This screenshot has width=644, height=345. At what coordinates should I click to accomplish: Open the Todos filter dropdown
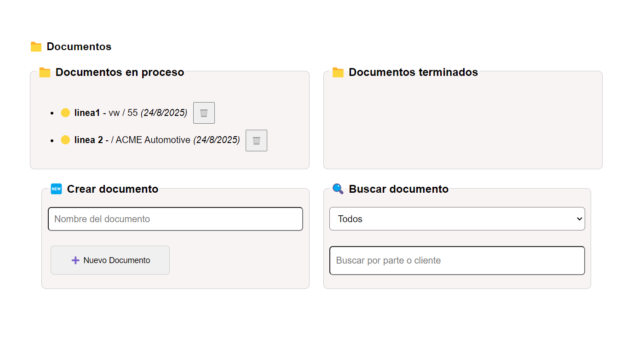click(x=457, y=219)
